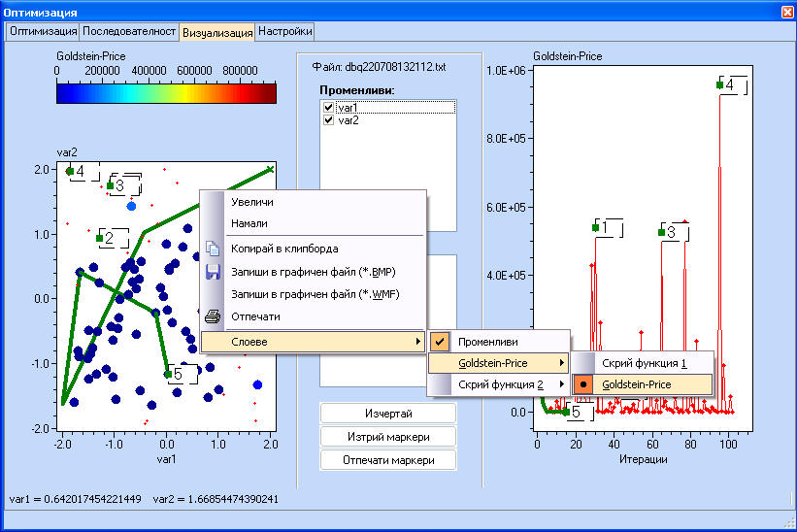Image resolution: width=797 pixels, height=532 pixels.
Task: Click marker 5 on the scatter plot
Action: click(168, 374)
